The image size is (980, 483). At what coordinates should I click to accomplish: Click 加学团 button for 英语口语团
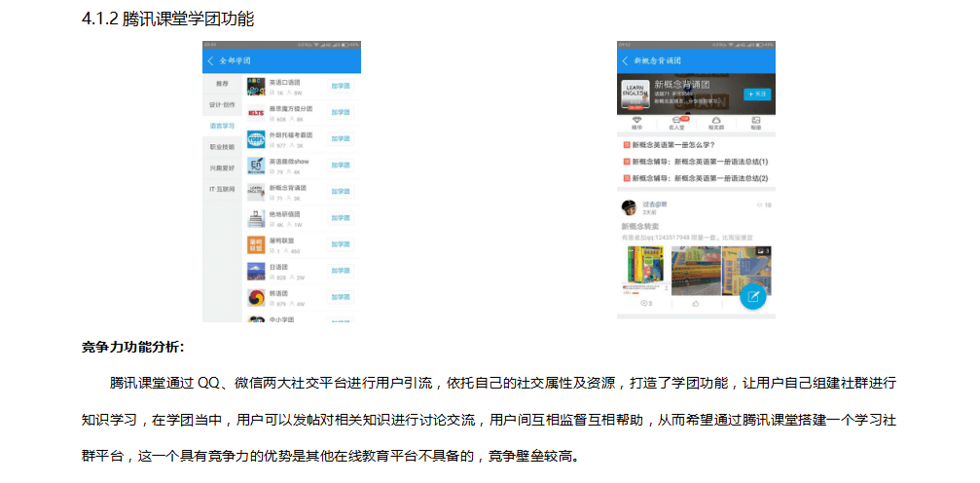click(341, 87)
